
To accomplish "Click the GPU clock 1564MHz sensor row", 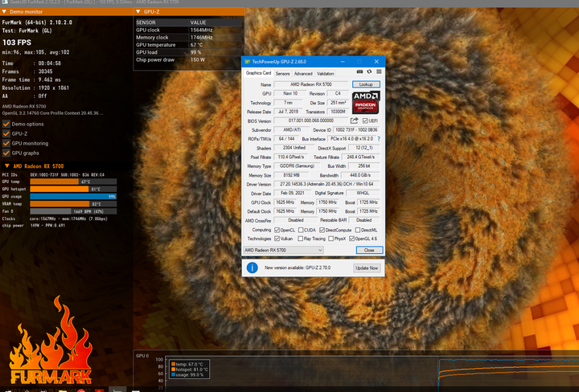I will point(189,30).
